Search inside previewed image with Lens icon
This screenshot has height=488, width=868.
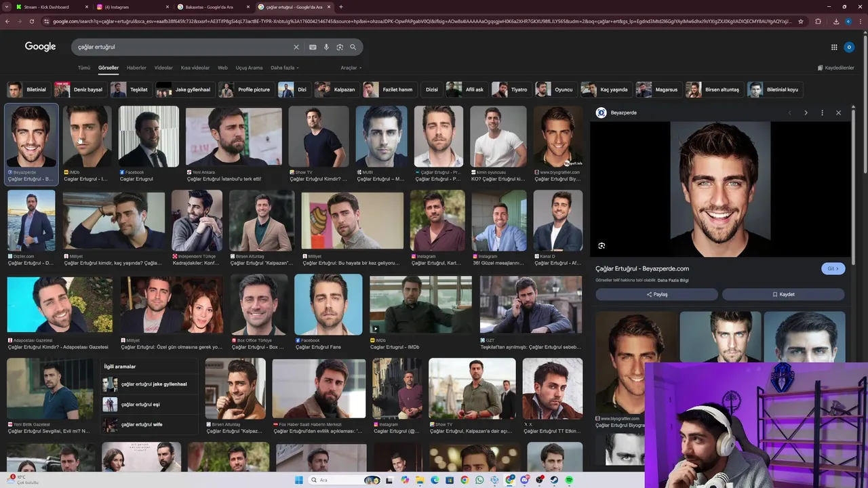pyautogui.click(x=601, y=245)
